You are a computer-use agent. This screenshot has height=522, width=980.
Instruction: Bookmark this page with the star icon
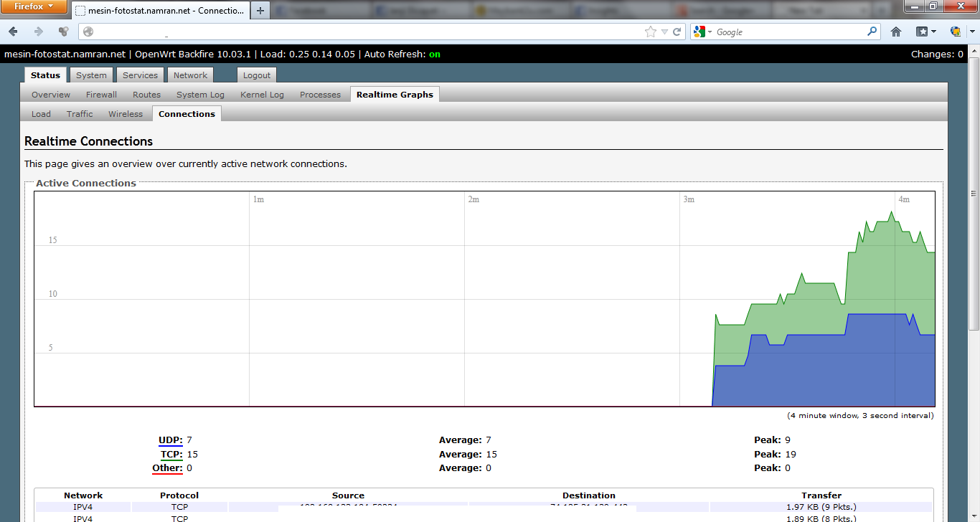[x=650, y=32]
